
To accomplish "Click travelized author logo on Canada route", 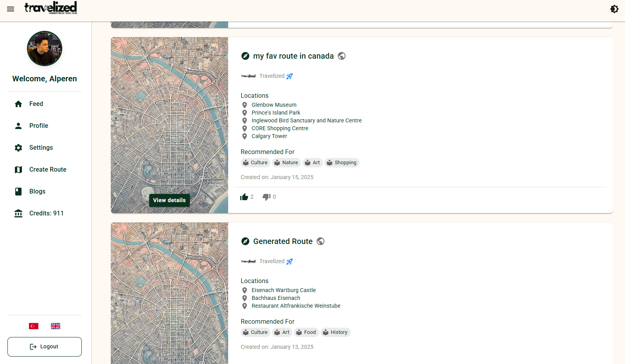I will pyautogui.click(x=249, y=76).
